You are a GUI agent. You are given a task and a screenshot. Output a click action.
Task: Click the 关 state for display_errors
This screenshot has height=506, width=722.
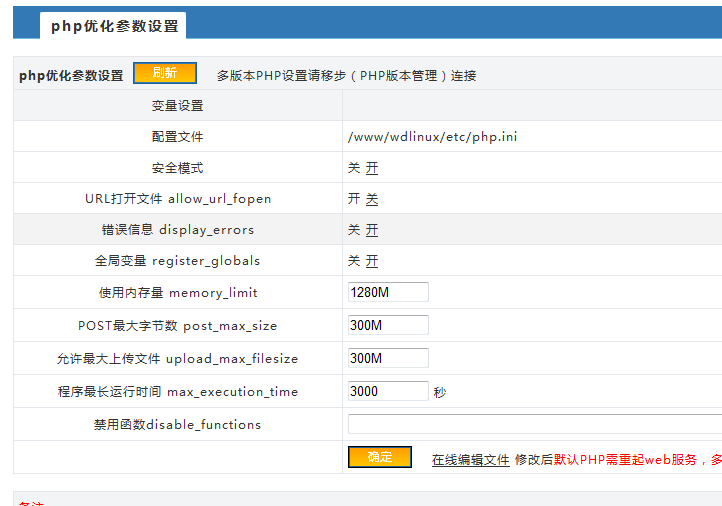tap(354, 230)
